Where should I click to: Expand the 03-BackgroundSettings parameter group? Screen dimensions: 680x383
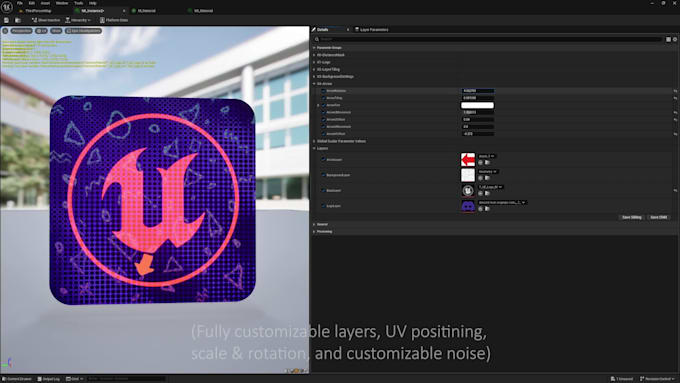click(314, 76)
